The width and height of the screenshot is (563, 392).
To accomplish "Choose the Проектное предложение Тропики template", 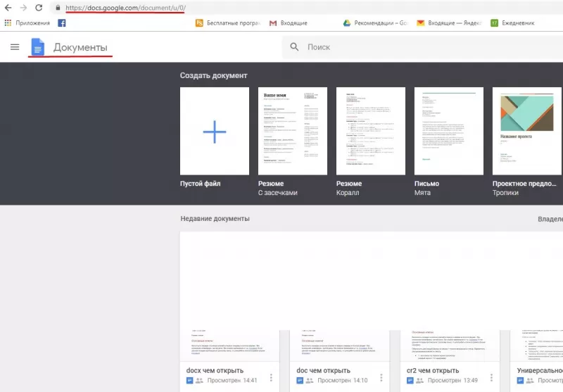I will (527, 132).
